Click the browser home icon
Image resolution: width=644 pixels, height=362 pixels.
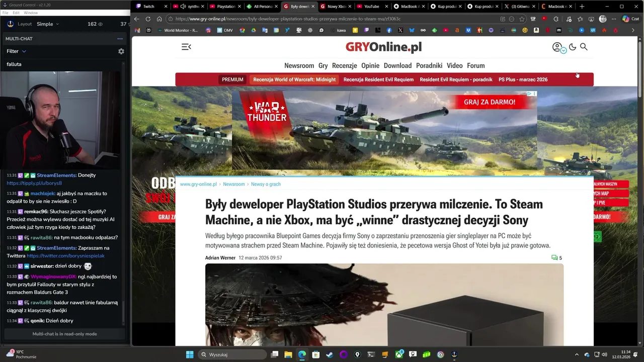pyautogui.click(x=159, y=19)
